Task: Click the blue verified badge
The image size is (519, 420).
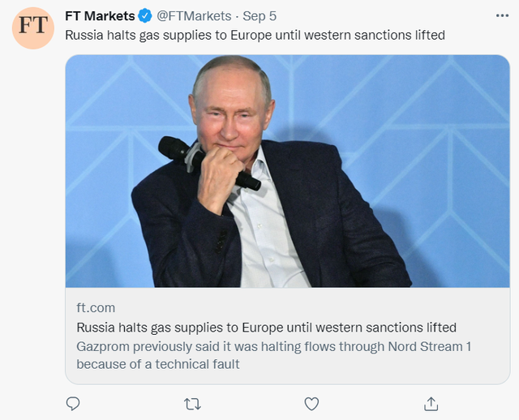Action: tap(144, 15)
